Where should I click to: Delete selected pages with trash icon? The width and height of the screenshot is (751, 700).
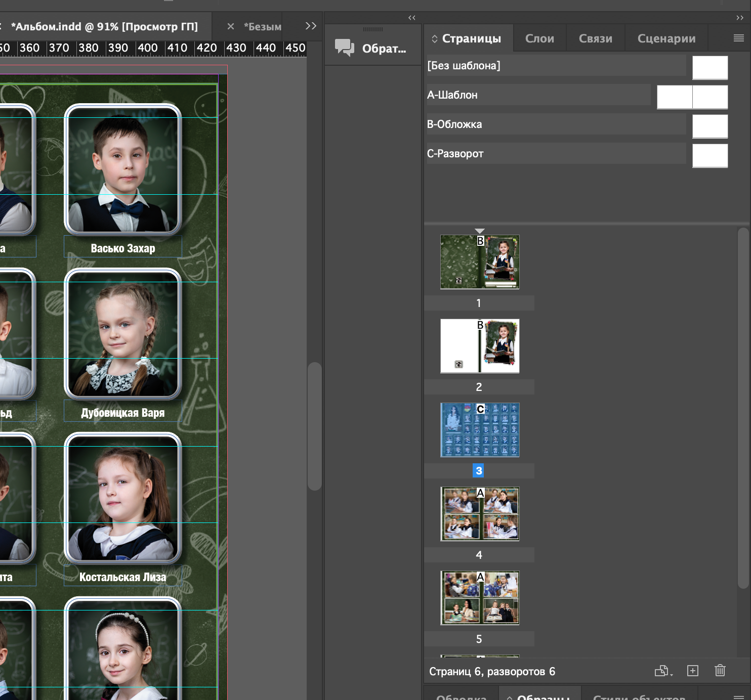720,671
